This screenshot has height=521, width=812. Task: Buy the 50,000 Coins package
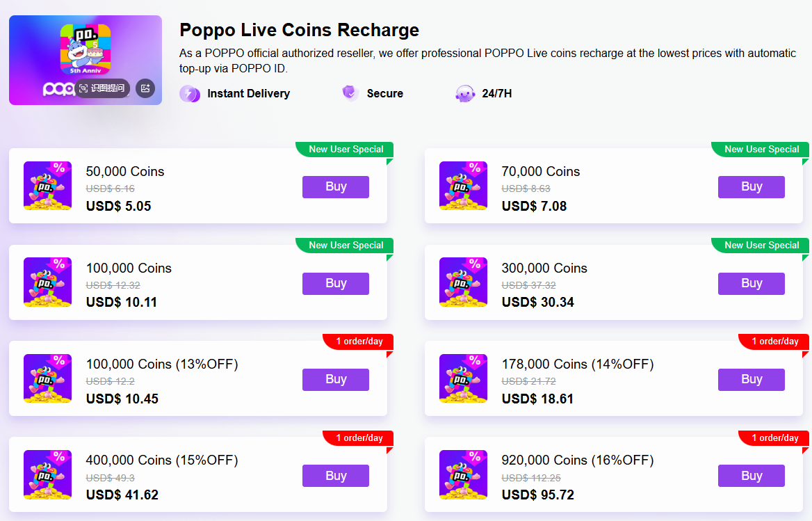pos(336,187)
